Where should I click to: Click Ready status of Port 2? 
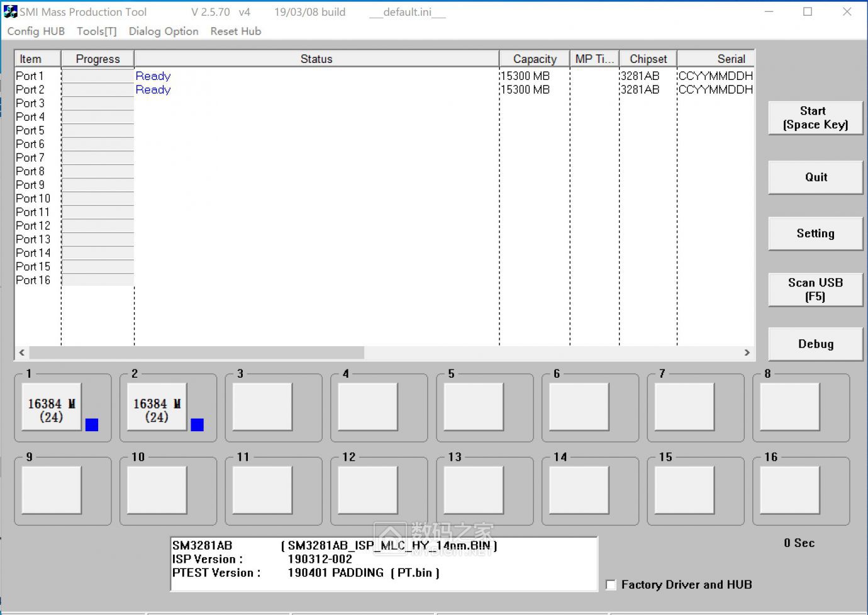153,90
